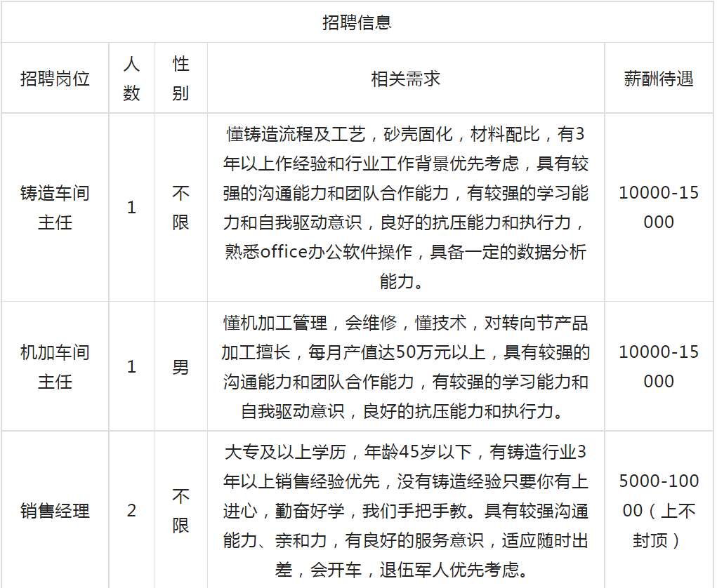Select the header cell 性别

click(180, 79)
